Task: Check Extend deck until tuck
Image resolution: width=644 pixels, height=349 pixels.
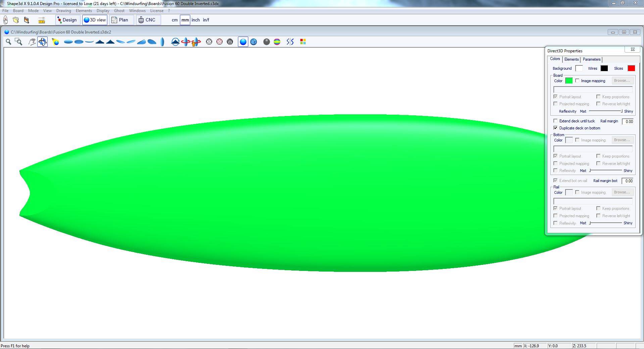Action: click(555, 121)
